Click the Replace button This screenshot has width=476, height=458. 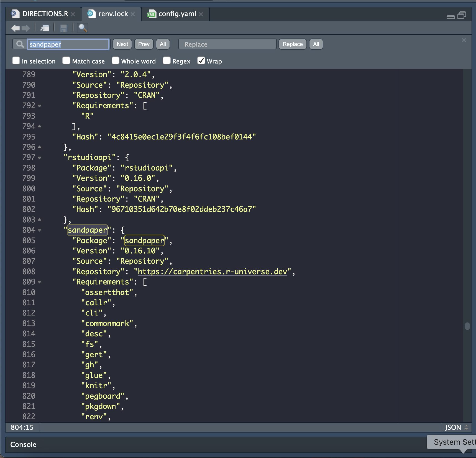click(293, 44)
